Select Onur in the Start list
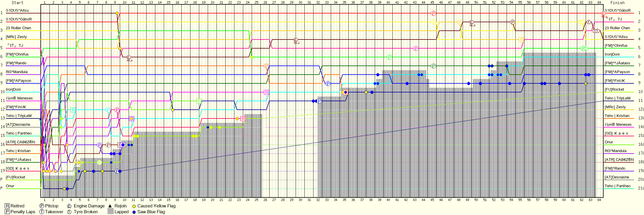 click(10, 186)
